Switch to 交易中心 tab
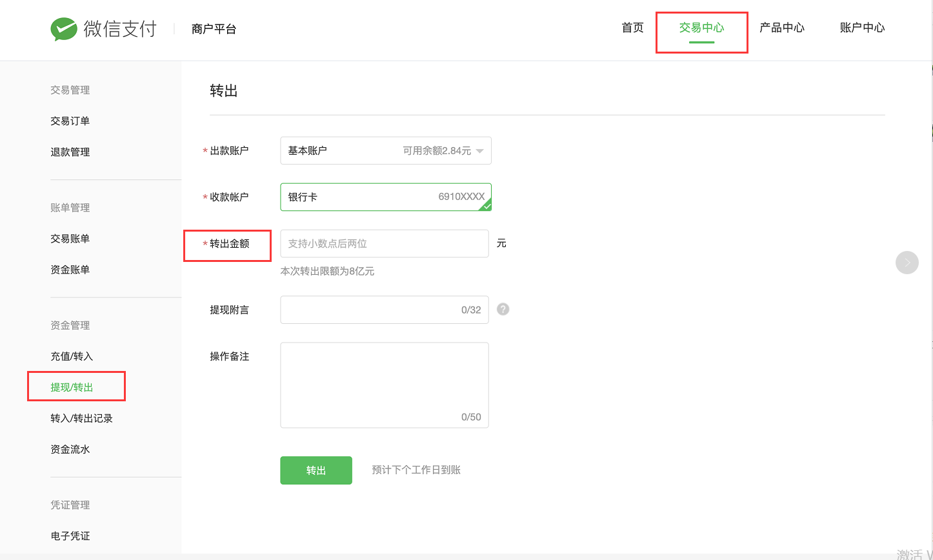 (x=701, y=28)
